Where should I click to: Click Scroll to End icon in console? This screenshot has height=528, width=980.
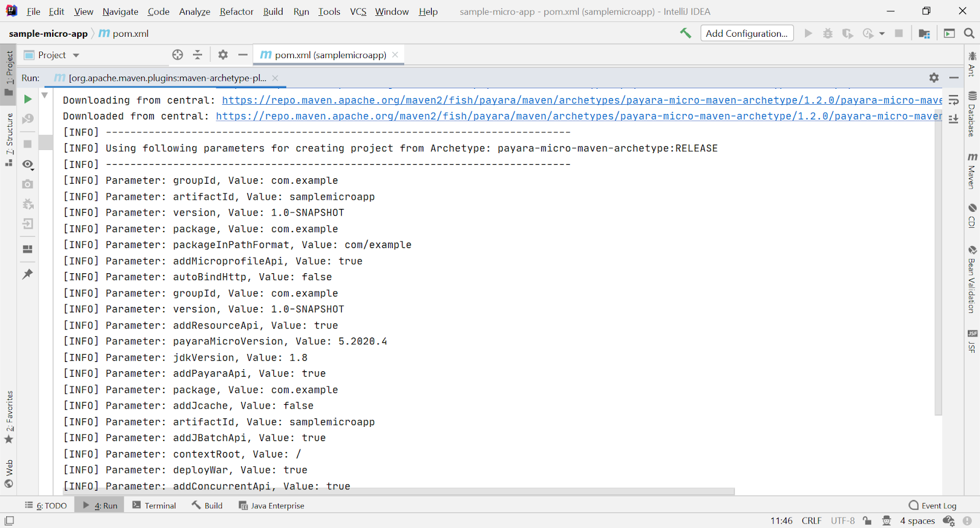954,119
